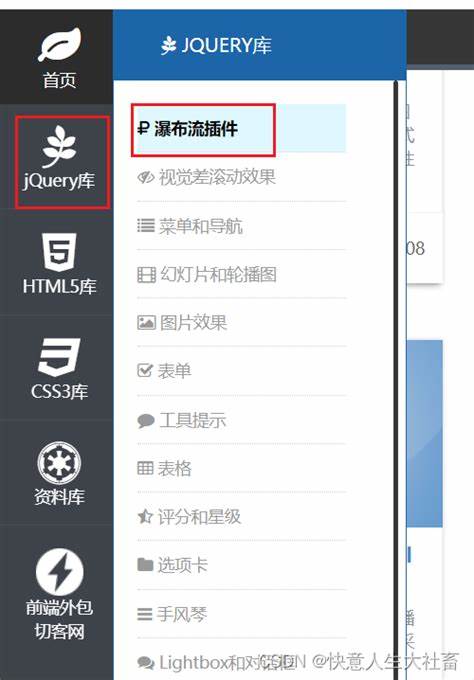This screenshot has width=474, height=680.
Task: Click the folder icon beside 选项卡
Action: pos(145,565)
